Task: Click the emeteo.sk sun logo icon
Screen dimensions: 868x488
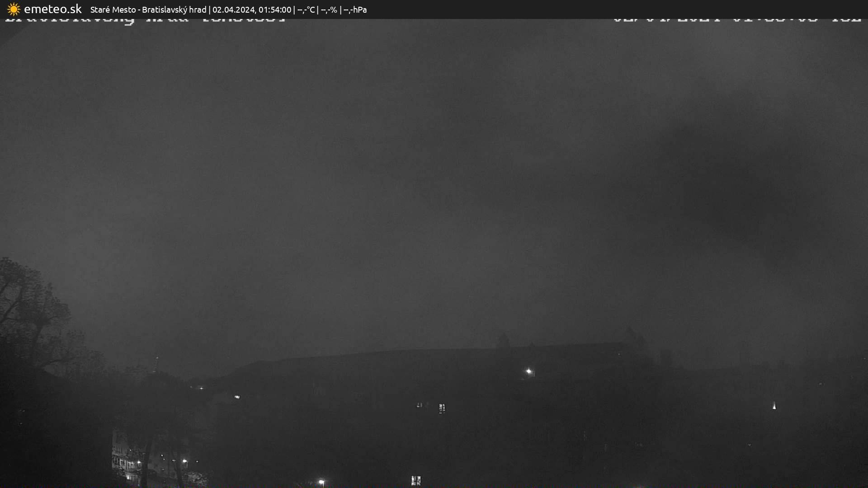Action: [14, 9]
